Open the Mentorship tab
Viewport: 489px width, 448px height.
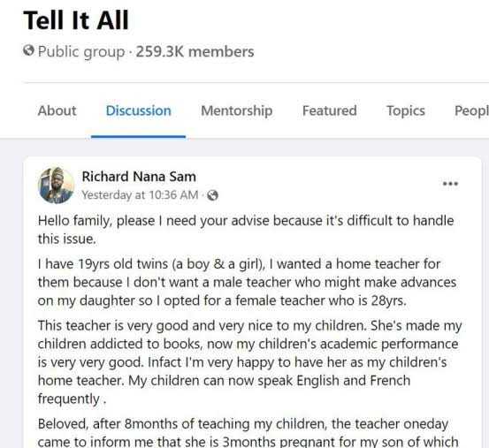(237, 110)
